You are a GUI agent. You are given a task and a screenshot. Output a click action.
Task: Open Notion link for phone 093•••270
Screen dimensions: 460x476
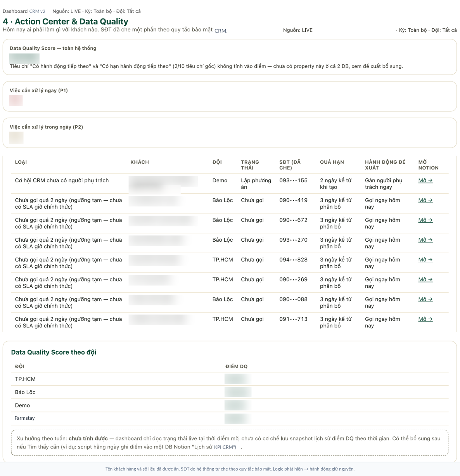point(425,240)
